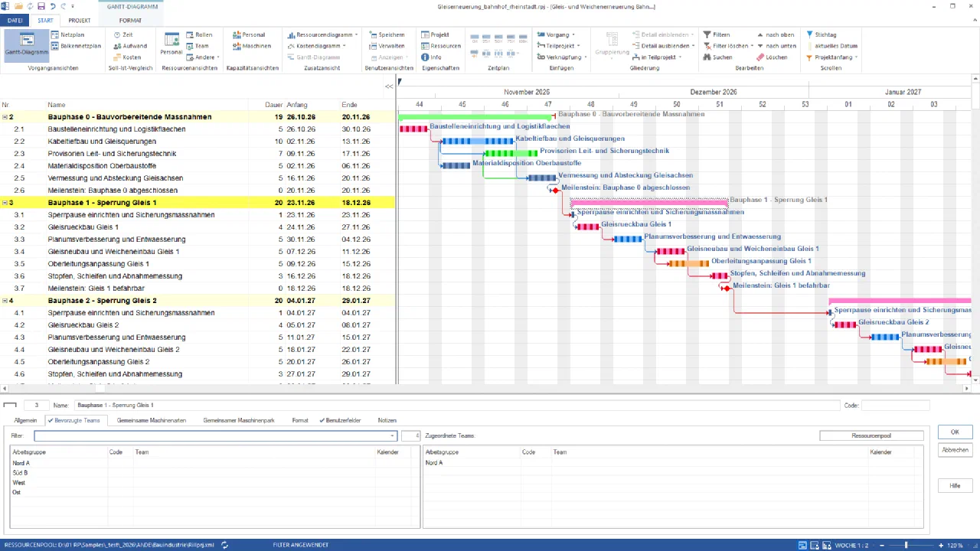The width and height of the screenshot is (980, 551).
Task: Collapse the Bauphase 0 summary row
Action: pyautogui.click(x=5, y=117)
